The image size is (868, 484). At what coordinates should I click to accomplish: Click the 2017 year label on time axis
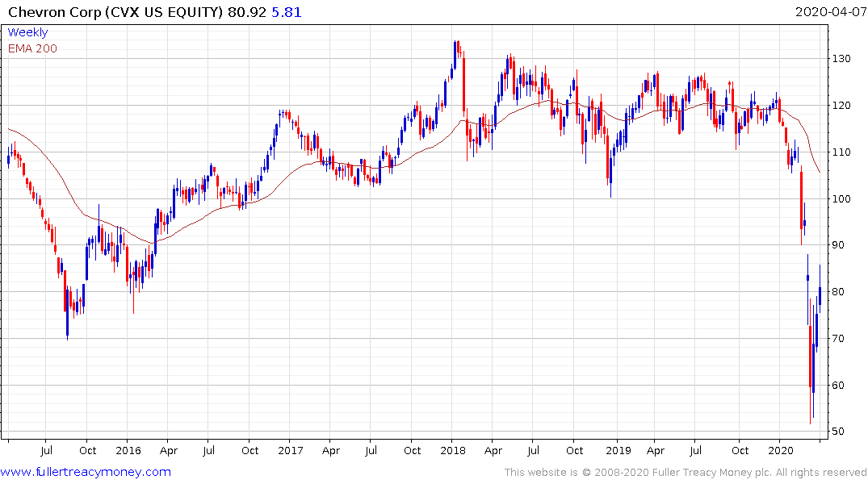click(x=291, y=450)
